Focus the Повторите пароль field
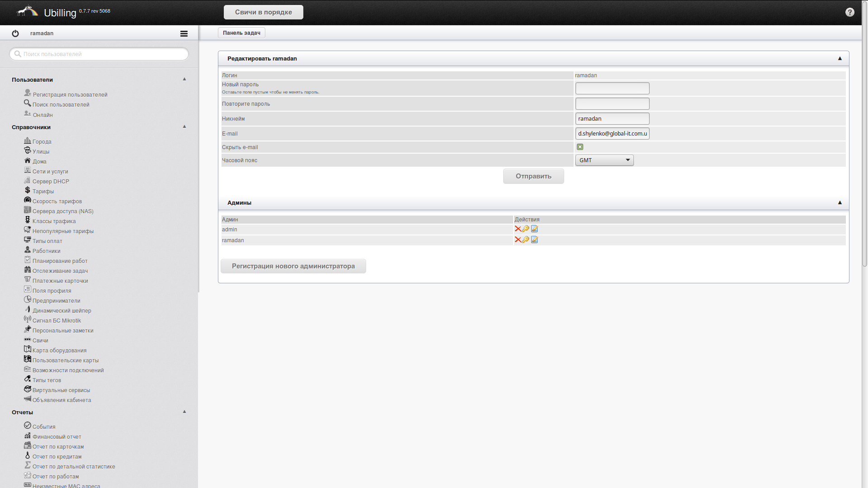The width and height of the screenshot is (868, 488). 613,104
